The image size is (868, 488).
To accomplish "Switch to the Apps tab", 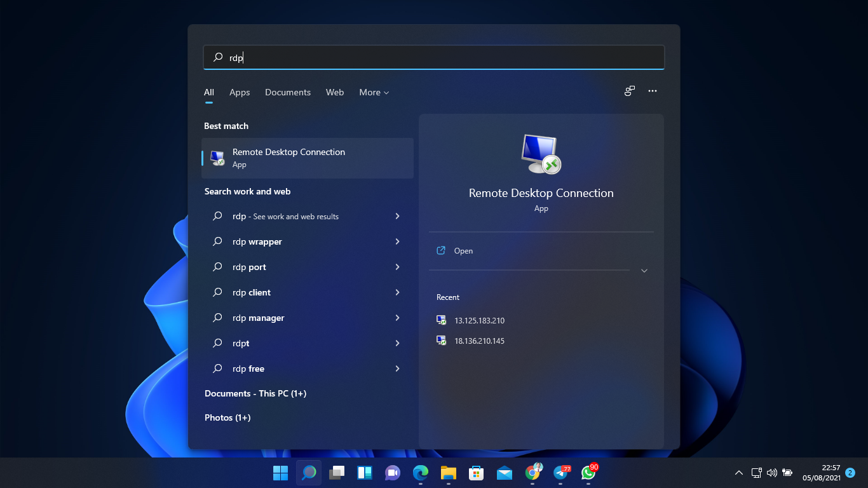I will (240, 92).
